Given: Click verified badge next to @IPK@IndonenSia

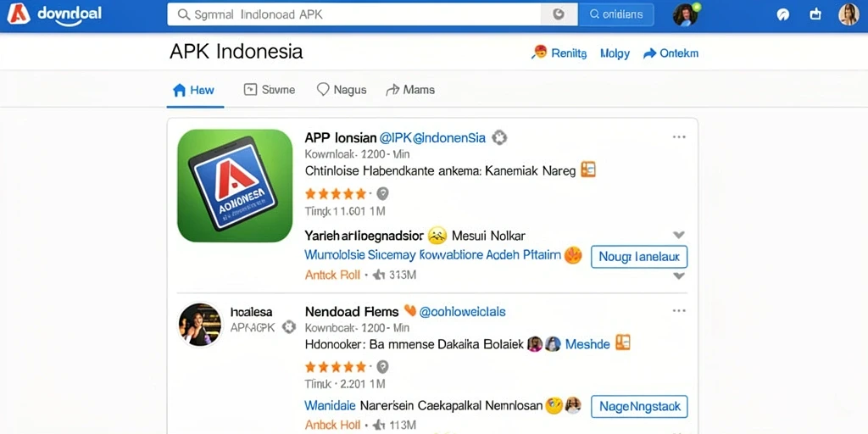Looking at the screenshot, I should pyautogui.click(x=499, y=137).
